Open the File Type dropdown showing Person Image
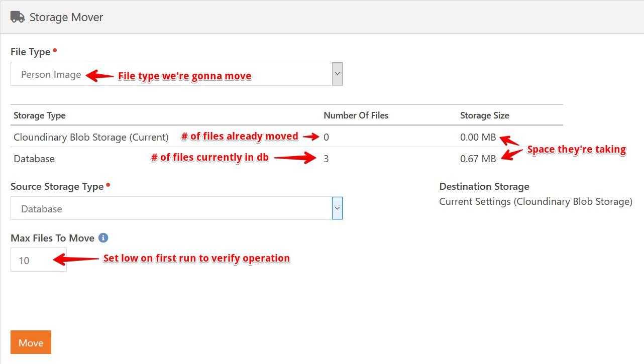Image resolution: width=644 pixels, height=364 pixels. (x=176, y=74)
